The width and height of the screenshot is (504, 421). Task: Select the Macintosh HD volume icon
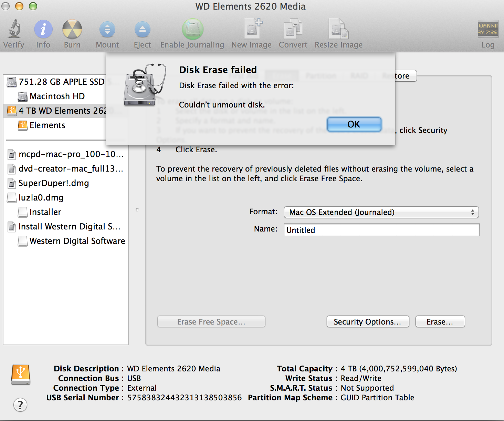23,96
